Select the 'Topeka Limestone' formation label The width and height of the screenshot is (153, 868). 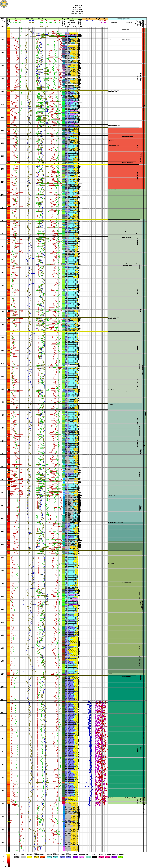pyautogui.click(x=127, y=266)
